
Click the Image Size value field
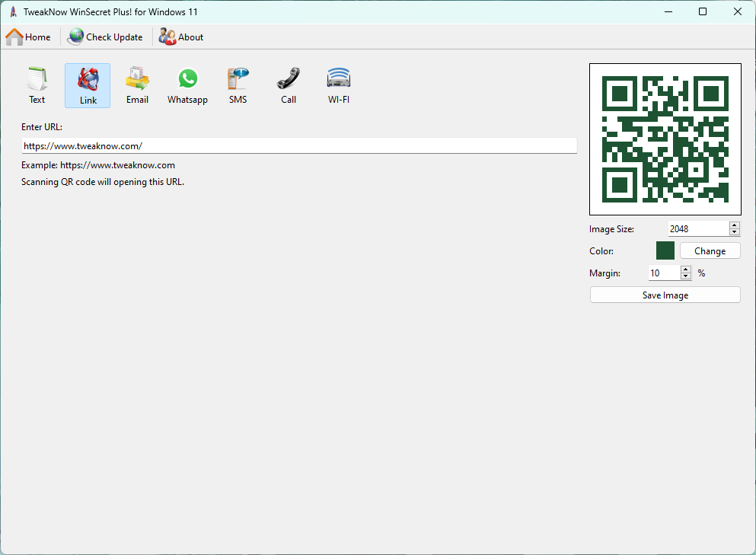click(698, 228)
